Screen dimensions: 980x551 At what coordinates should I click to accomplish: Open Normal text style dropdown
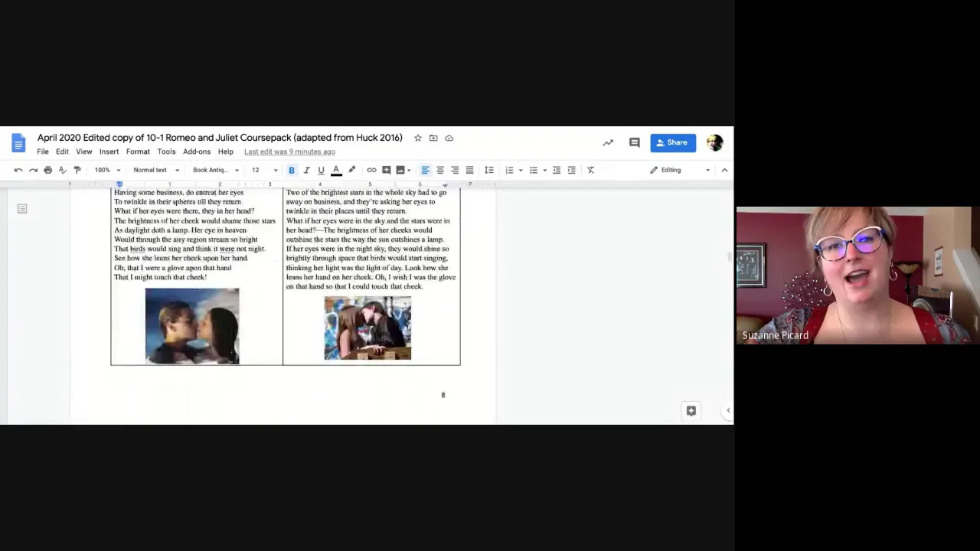156,170
